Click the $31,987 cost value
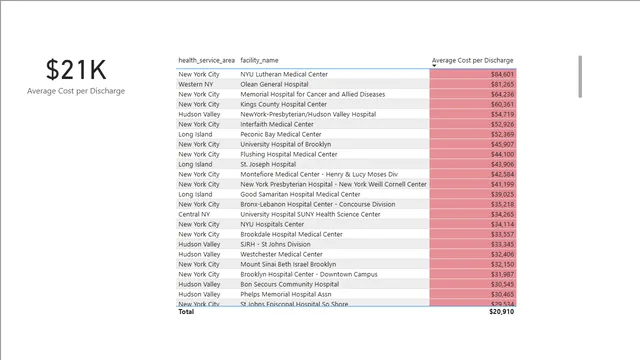 [502, 274]
